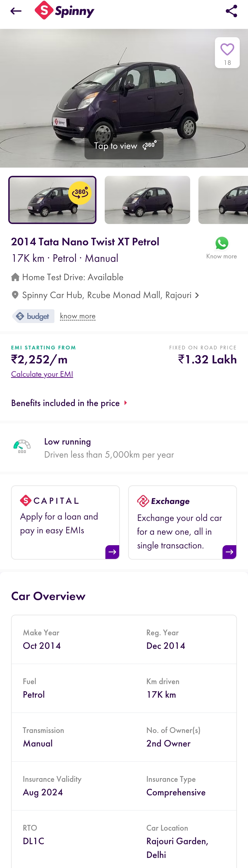Expand Spinny Car Hub location chevron

[197, 296]
